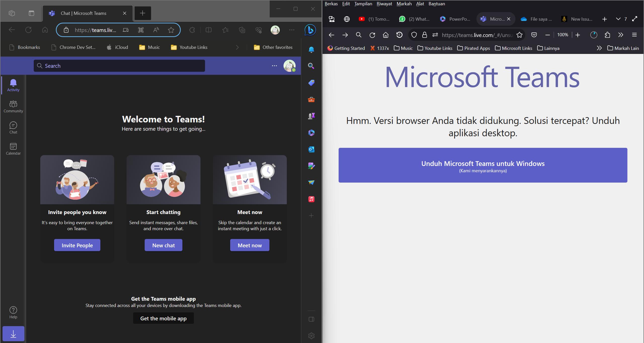644x343 pixels.
Task: List all Firefox tabs chevron
Action: [x=618, y=19]
